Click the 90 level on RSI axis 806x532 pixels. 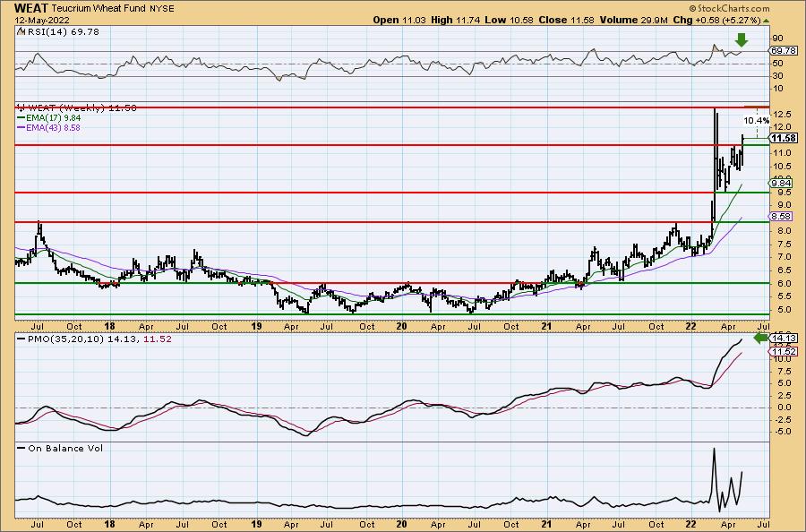point(777,38)
